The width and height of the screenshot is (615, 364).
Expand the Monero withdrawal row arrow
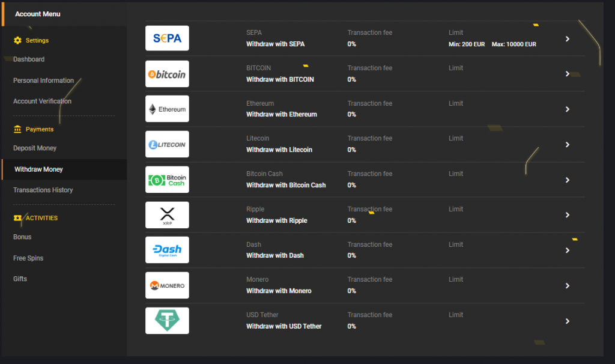tap(567, 285)
